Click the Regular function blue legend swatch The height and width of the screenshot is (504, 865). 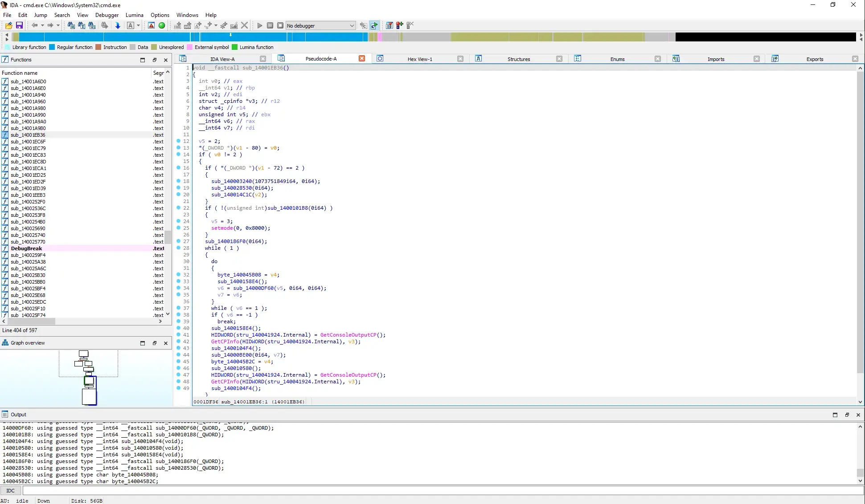point(52,47)
